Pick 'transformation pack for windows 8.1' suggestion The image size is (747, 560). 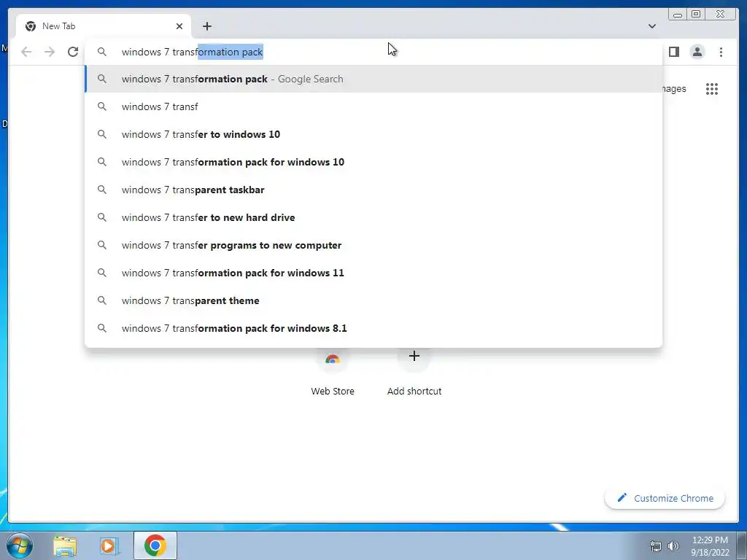click(374, 328)
